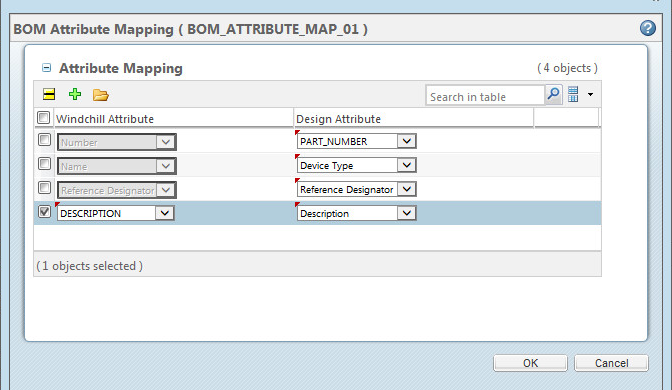Sort by Windchill Attribute column header
Image resolution: width=672 pixels, height=390 pixels.
tap(105, 119)
